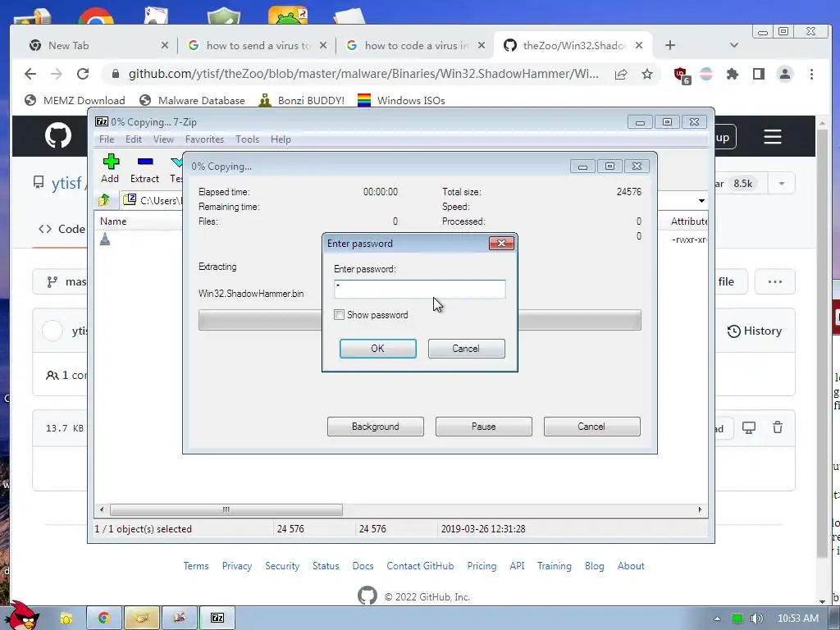This screenshot has height=630, width=840.
Task: Select the file row icon in 7-Zip list
Action: coord(105,239)
